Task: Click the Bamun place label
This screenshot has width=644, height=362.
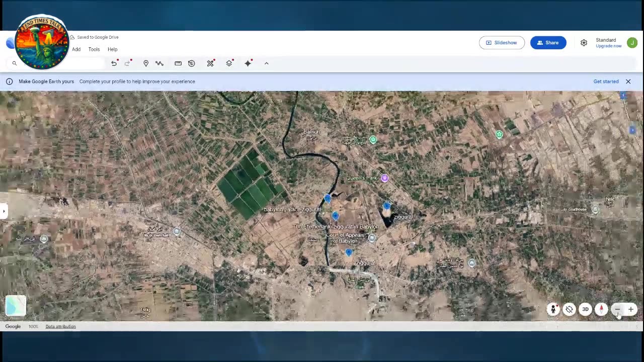Action: point(311,132)
